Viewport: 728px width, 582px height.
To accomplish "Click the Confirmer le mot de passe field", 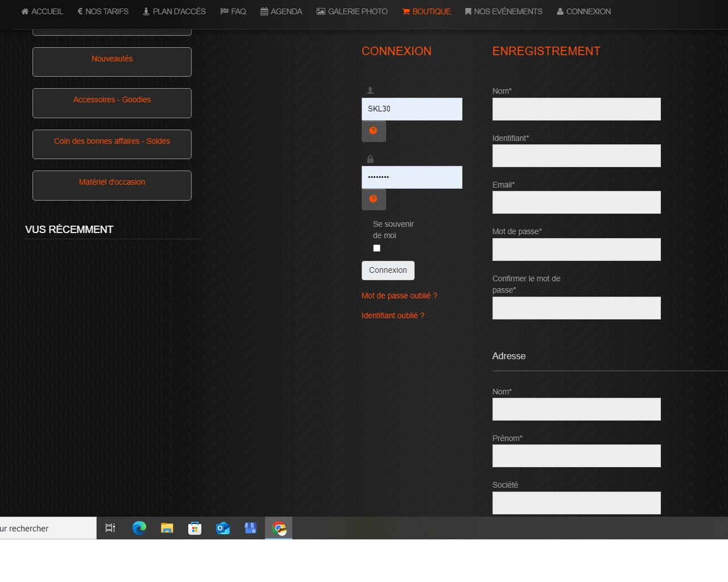I will [x=577, y=308].
